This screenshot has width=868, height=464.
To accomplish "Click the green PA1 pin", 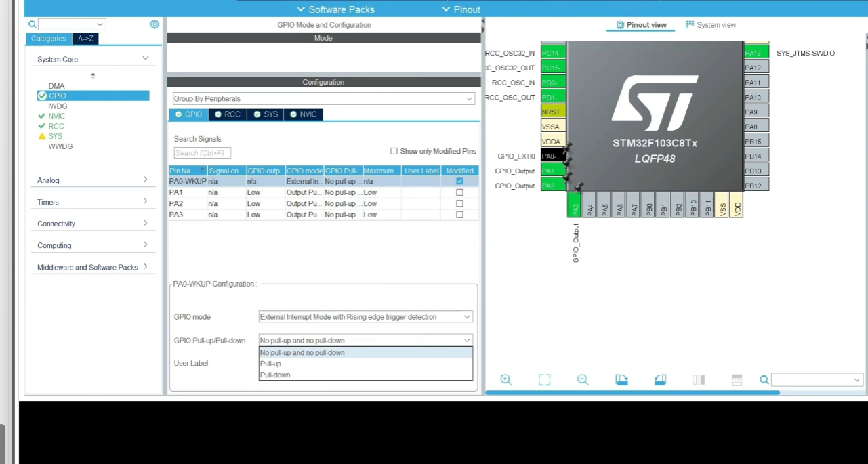I will [553, 171].
